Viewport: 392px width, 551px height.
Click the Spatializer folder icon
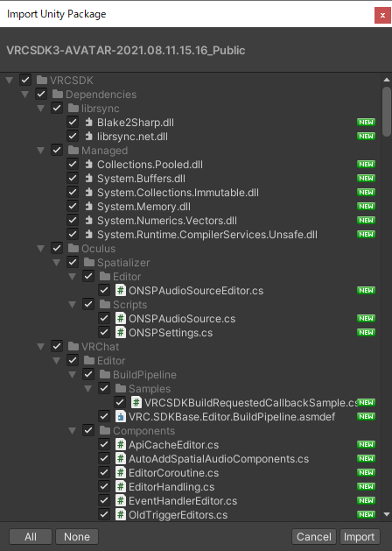click(x=89, y=263)
